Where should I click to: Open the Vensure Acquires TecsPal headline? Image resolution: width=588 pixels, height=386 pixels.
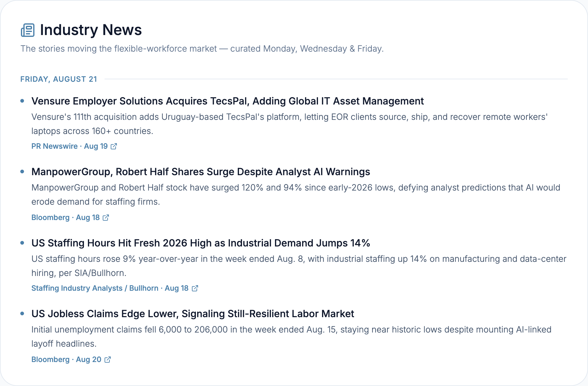click(x=228, y=101)
